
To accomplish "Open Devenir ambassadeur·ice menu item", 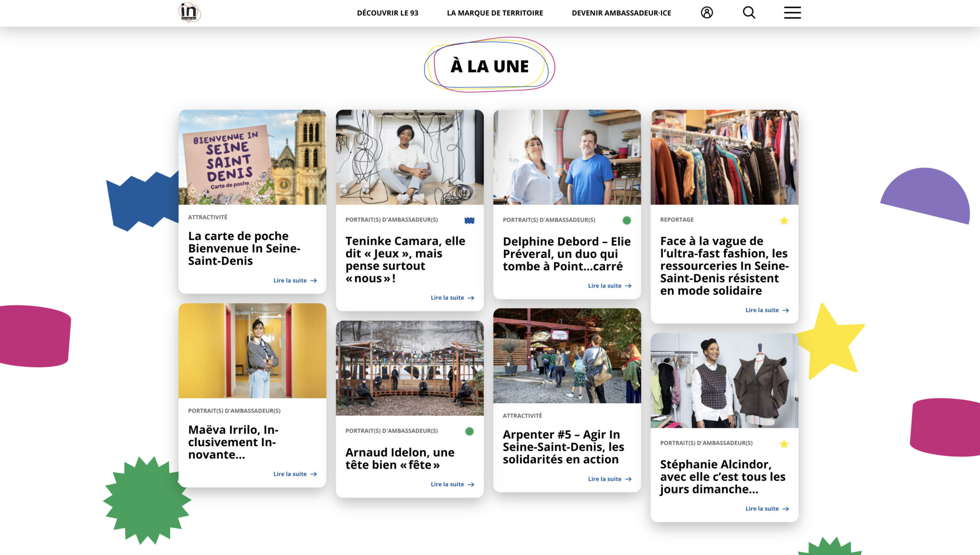I will tap(621, 13).
